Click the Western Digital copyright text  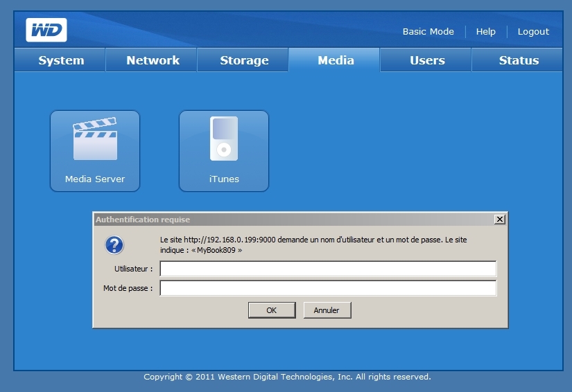tap(287, 377)
